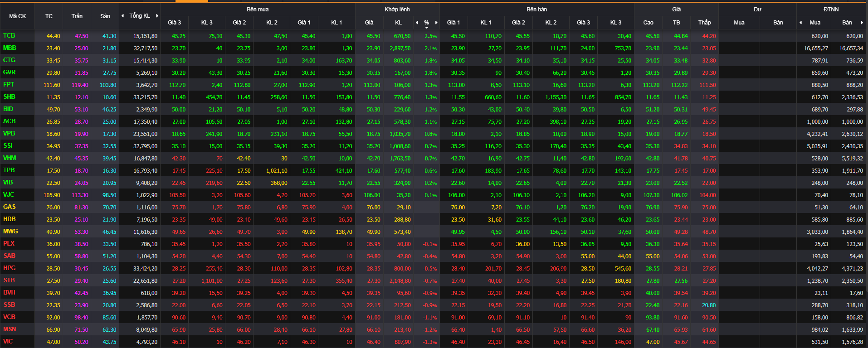The image size is (868, 348).
Task: Open the TPB stock symbol
Action: coord(9,170)
